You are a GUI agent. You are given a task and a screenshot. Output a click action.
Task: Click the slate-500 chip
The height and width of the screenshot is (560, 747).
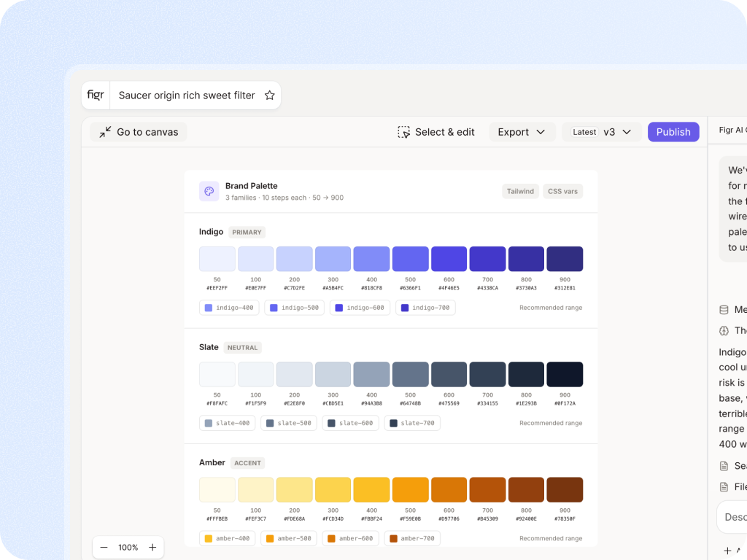(x=289, y=423)
